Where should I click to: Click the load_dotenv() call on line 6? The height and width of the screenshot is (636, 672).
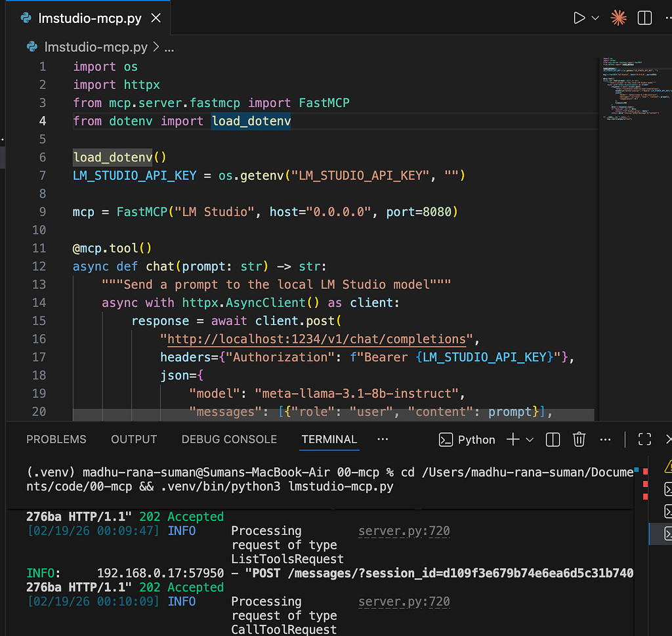[119, 158]
